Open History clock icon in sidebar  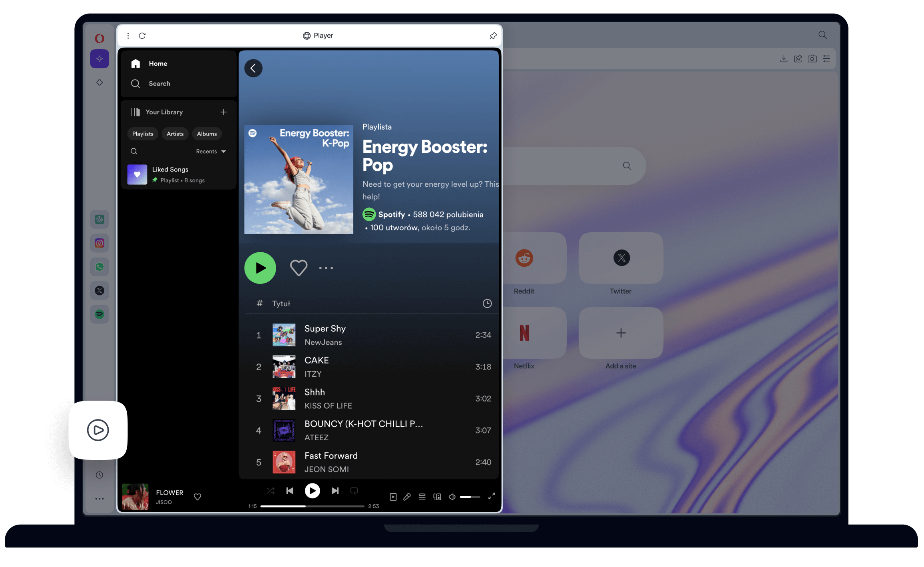click(100, 475)
